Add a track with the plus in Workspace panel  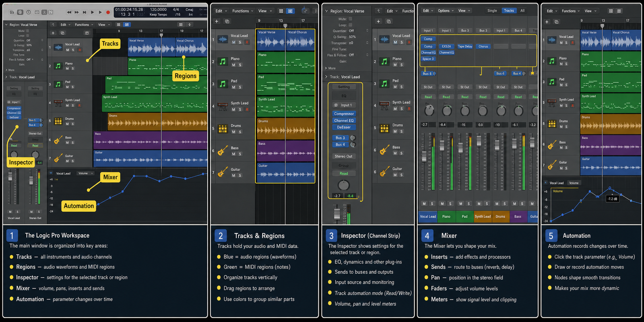(x=53, y=33)
